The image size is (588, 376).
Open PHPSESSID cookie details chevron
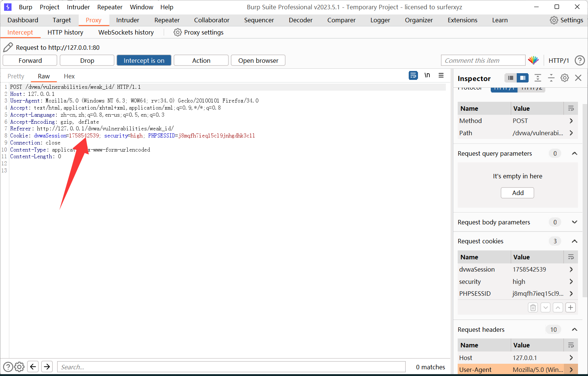571,294
